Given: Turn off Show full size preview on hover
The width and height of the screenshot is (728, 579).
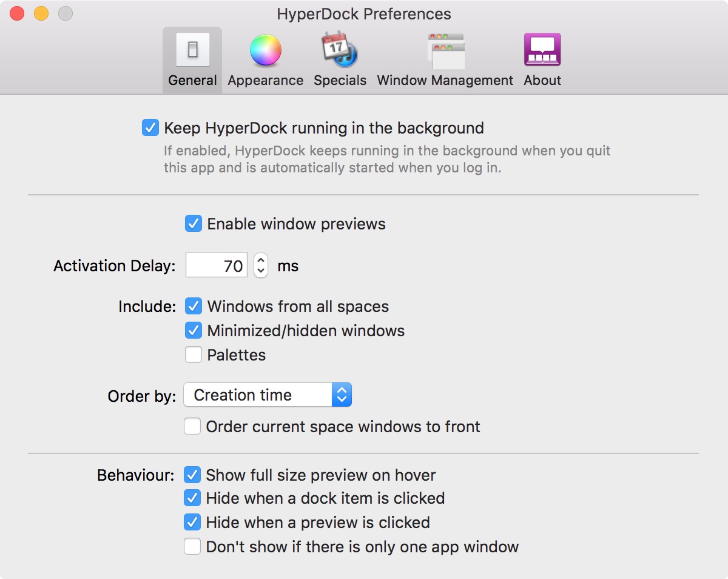Looking at the screenshot, I should (x=192, y=475).
